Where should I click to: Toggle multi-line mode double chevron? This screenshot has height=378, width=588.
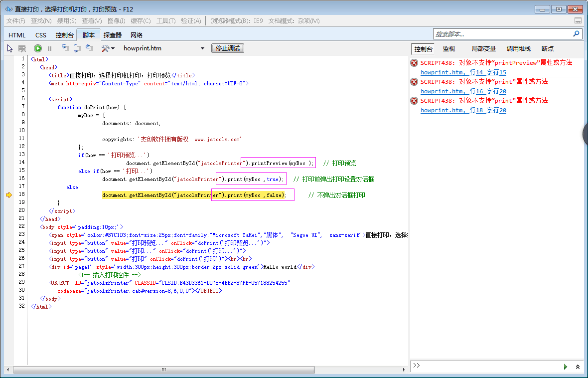coord(578,367)
